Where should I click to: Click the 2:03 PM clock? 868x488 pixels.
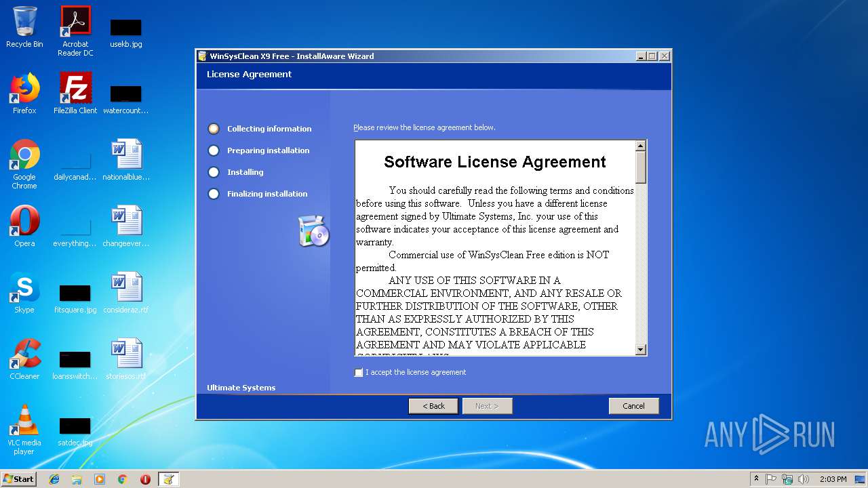[833, 479]
